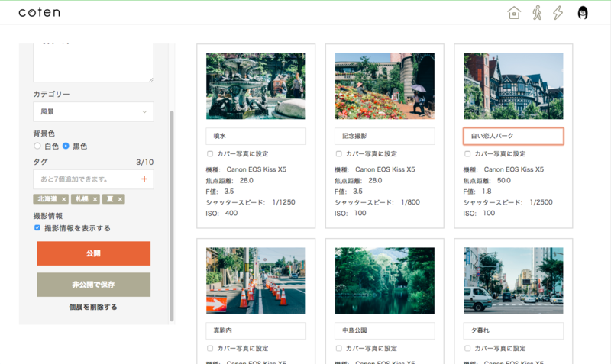Click the flower garden photo thumbnail
Image resolution: width=611 pixels, height=364 pixels.
pyautogui.click(x=385, y=86)
